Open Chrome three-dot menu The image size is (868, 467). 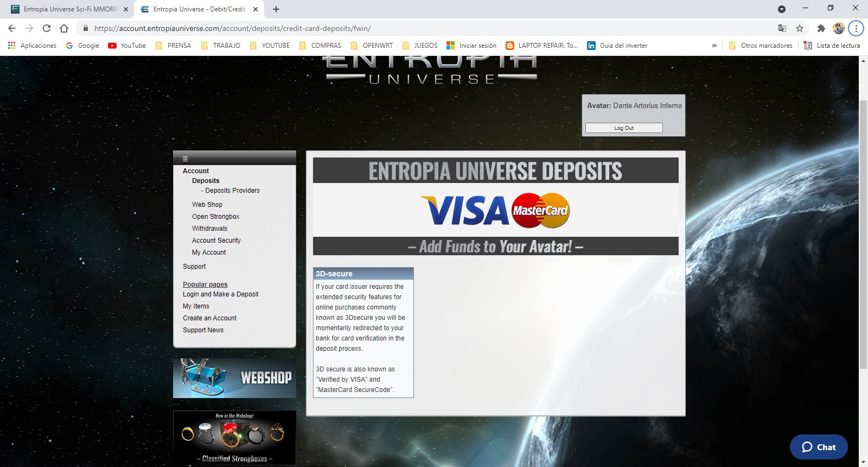click(856, 28)
